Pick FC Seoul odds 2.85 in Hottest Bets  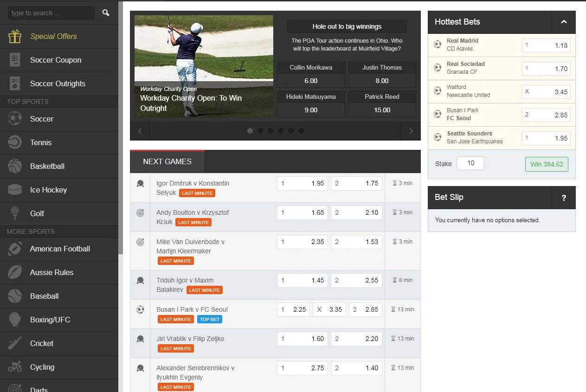click(x=546, y=115)
